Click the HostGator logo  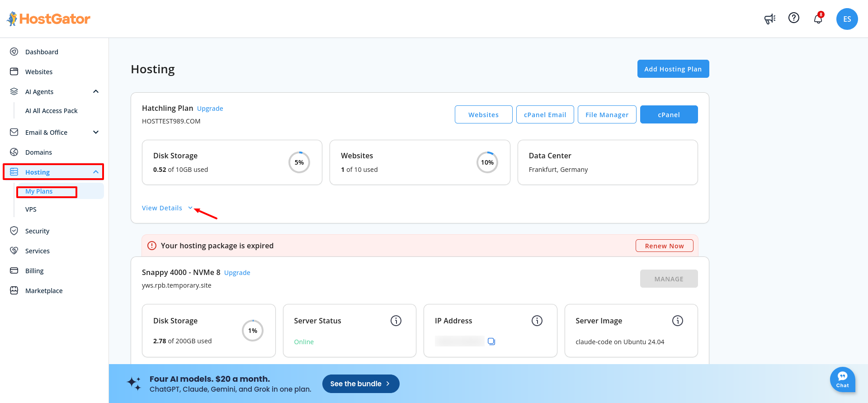48,19
